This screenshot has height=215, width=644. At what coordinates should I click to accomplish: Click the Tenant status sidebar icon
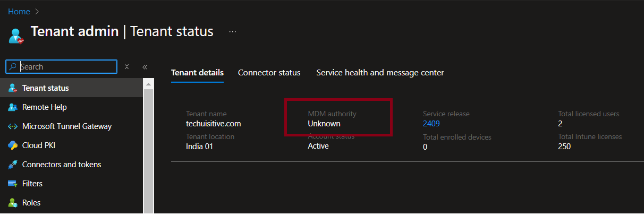[13, 88]
